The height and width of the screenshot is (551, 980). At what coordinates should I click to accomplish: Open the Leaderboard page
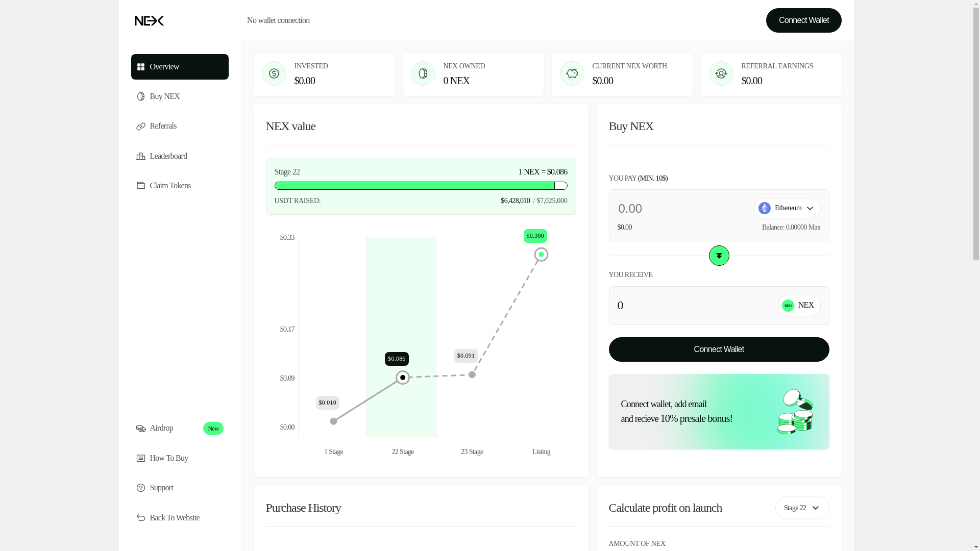click(x=180, y=156)
